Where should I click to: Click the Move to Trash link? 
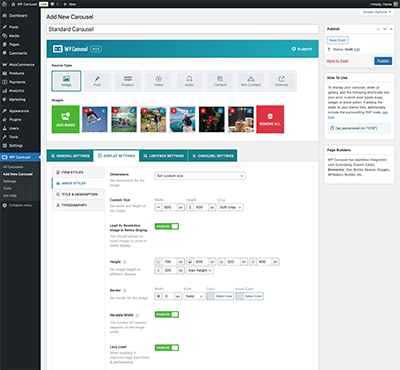click(x=337, y=61)
